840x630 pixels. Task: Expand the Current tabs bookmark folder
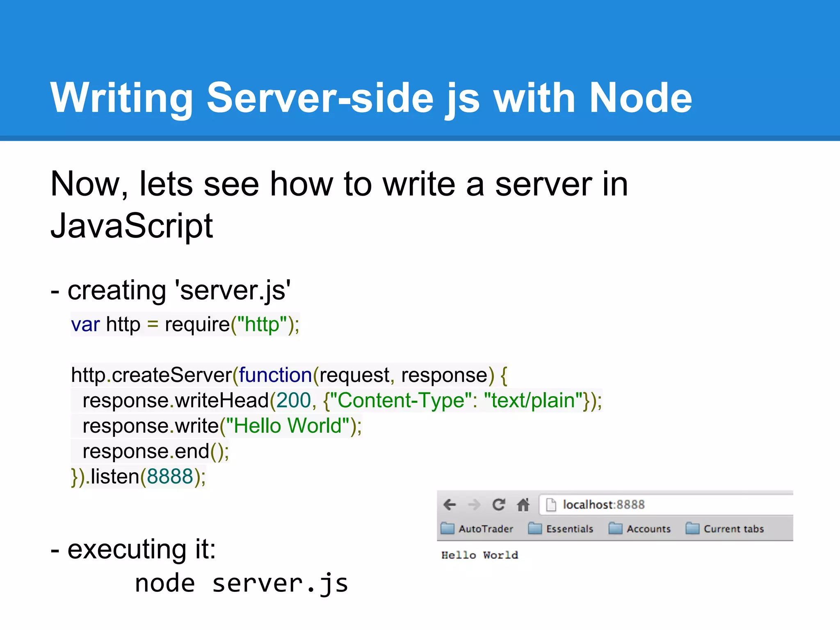[725, 529]
